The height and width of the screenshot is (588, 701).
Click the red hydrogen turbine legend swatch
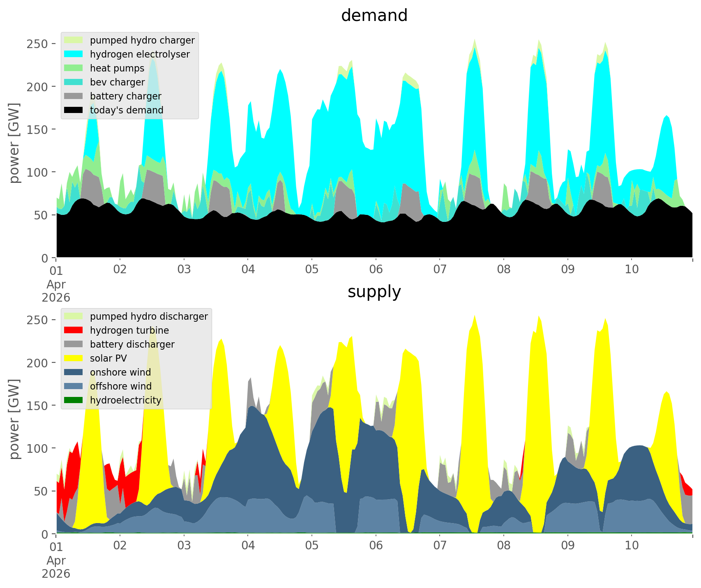tap(74, 330)
